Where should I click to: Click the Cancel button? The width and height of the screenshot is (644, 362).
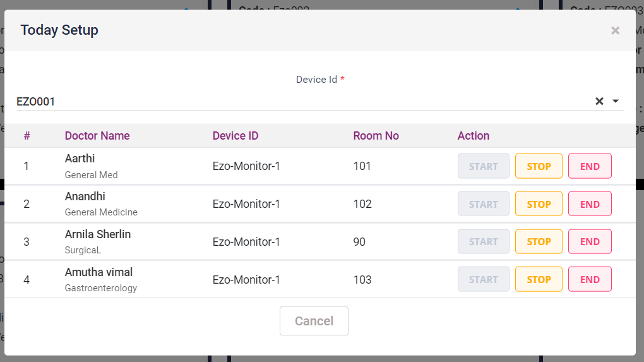pos(314,321)
